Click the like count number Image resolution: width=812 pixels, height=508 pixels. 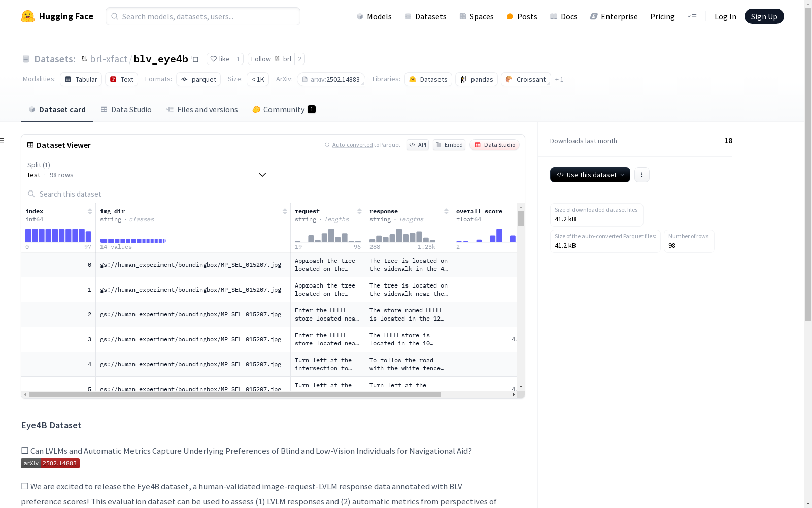[x=238, y=59]
